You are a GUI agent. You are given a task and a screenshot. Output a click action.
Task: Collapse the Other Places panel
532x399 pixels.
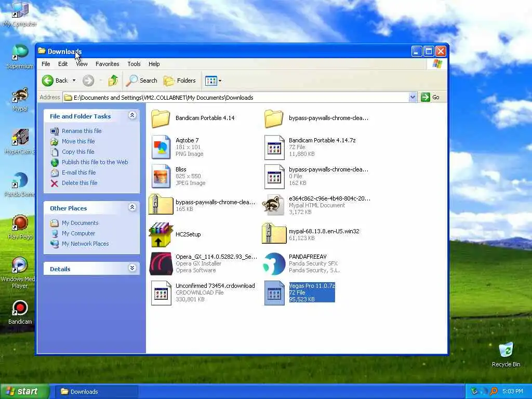coord(132,207)
